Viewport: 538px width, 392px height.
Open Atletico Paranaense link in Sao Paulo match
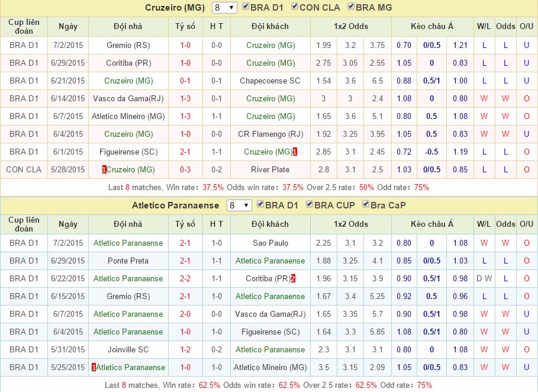[128, 243]
